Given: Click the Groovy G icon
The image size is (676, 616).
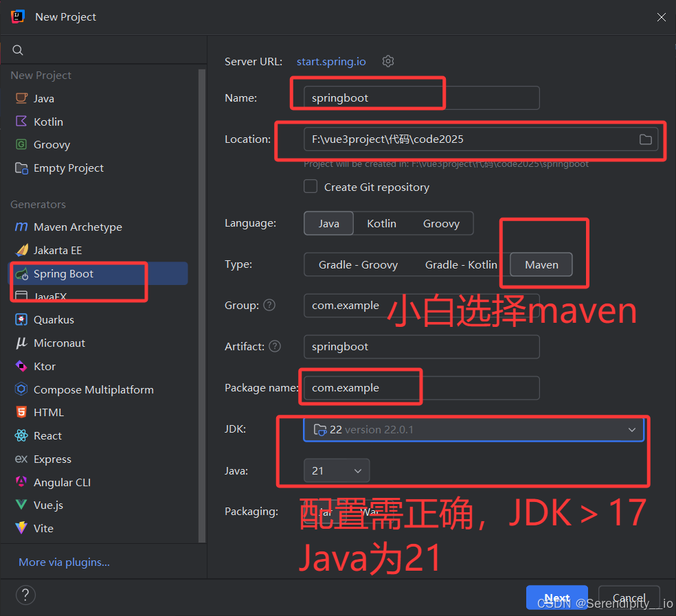Looking at the screenshot, I should tap(21, 144).
